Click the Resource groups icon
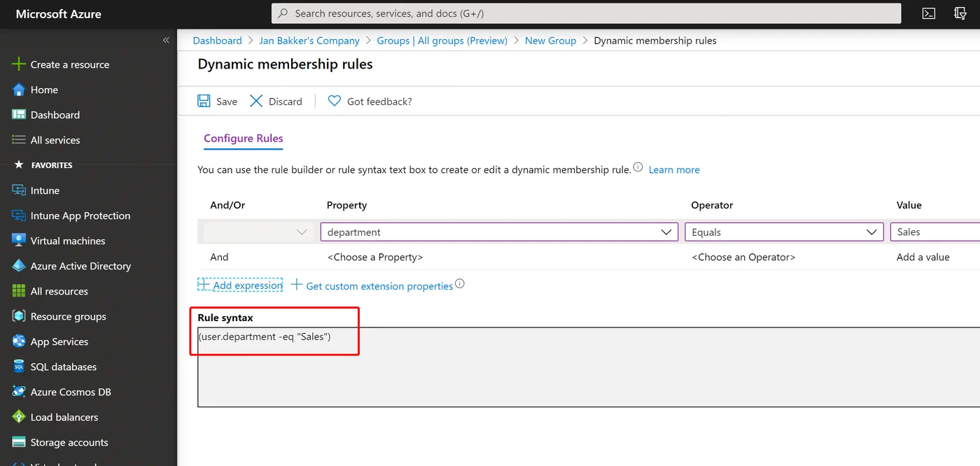Screen dimensions: 980x466 (x=19, y=316)
